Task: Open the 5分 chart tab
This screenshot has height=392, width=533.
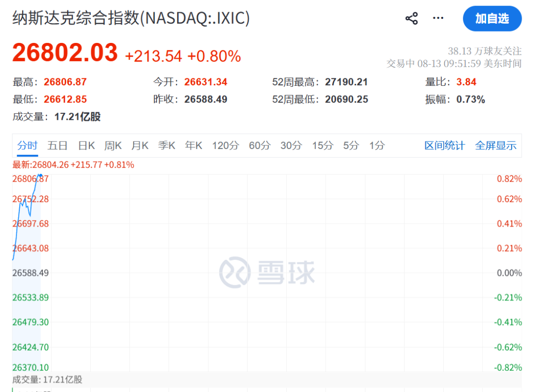Action: (x=351, y=145)
